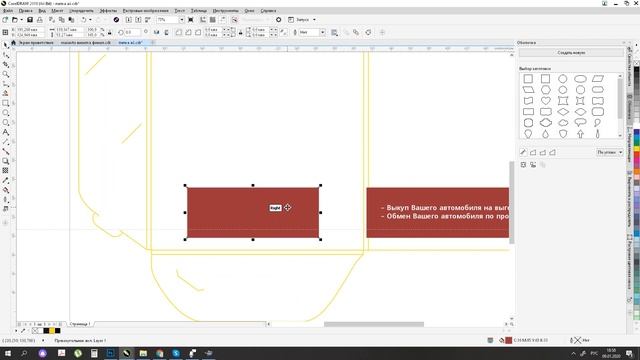Image resolution: width=640 pixels, height=360 pixels.
Task: Open the Table (Таблица) menu
Action: (199, 11)
